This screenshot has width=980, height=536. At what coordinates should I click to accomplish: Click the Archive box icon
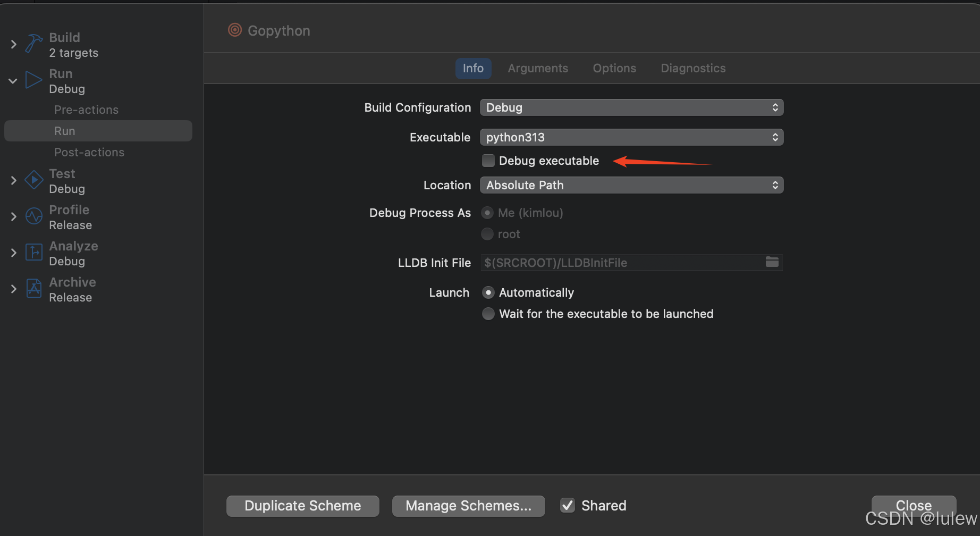33,288
